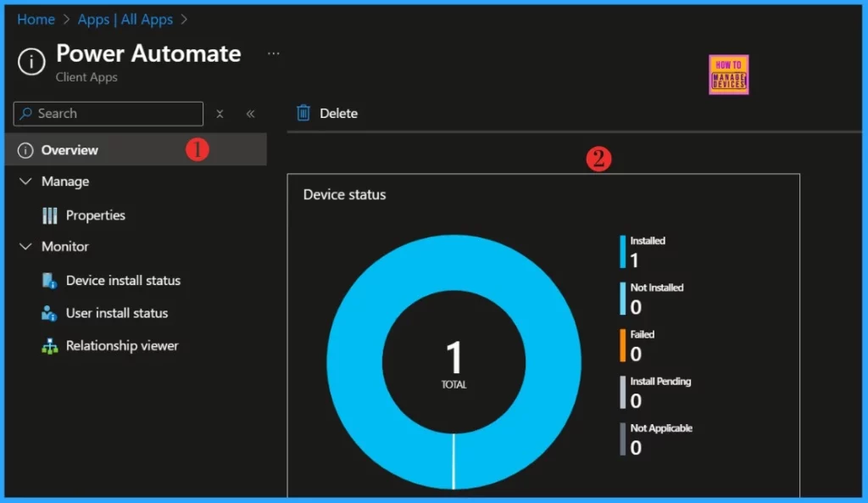Click the Install Pending legend label
The image size is (868, 503).
coord(660,382)
